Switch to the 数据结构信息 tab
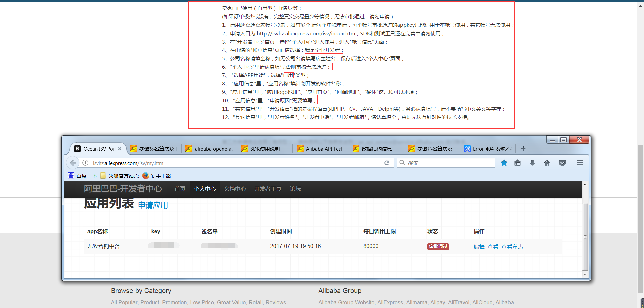Viewport: 644px width, 308px height. pos(376,149)
